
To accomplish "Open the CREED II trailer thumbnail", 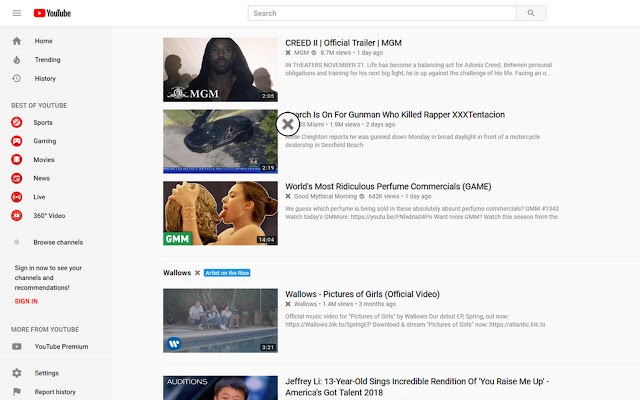I will 220,70.
